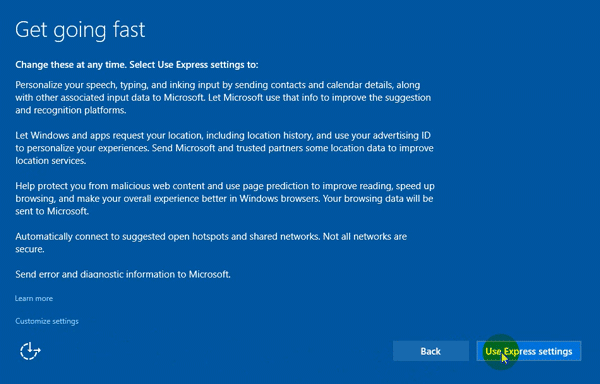This screenshot has width=600, height=384.
Task: Click the line starting browsing, and make your
Action: click(x=224, y=199)
